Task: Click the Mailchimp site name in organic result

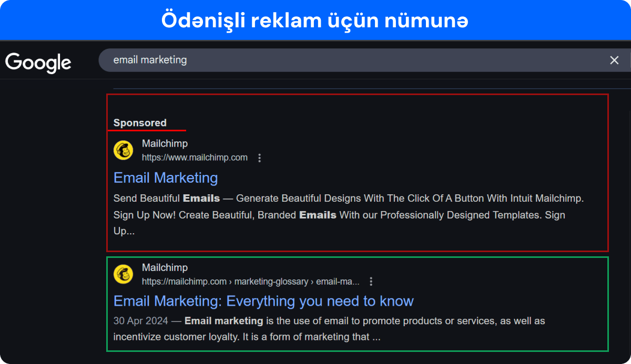Action: (x=165, y=267)
